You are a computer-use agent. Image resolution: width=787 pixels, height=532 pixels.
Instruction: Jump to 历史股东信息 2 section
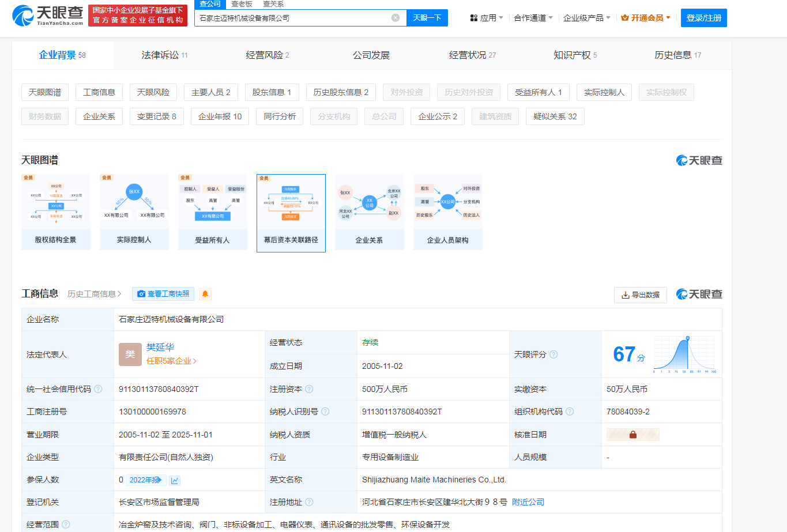tap(341, 92)
